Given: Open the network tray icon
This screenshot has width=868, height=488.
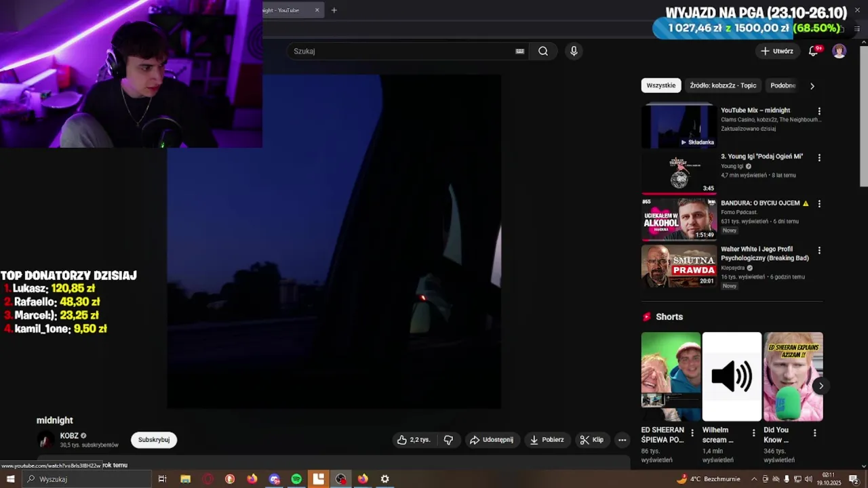Looking at the screenshot, I should click(797, 479).
